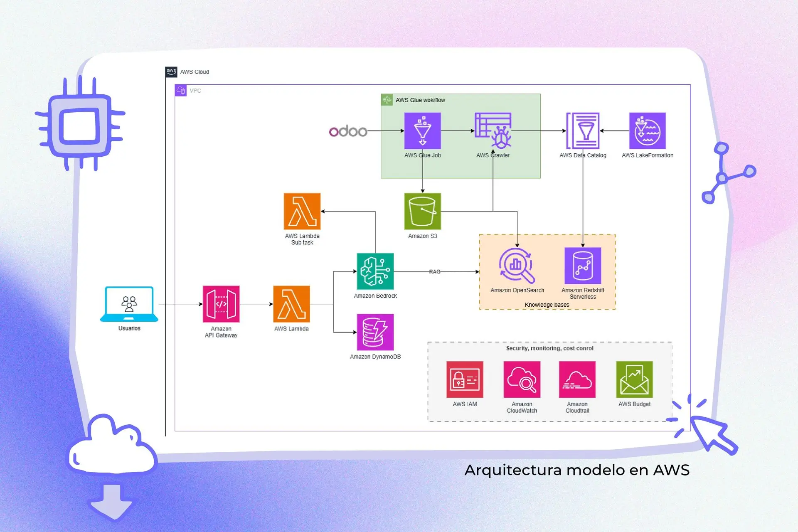Click the AWS Budget icon
798x532 pixels.
click(634, 379)
